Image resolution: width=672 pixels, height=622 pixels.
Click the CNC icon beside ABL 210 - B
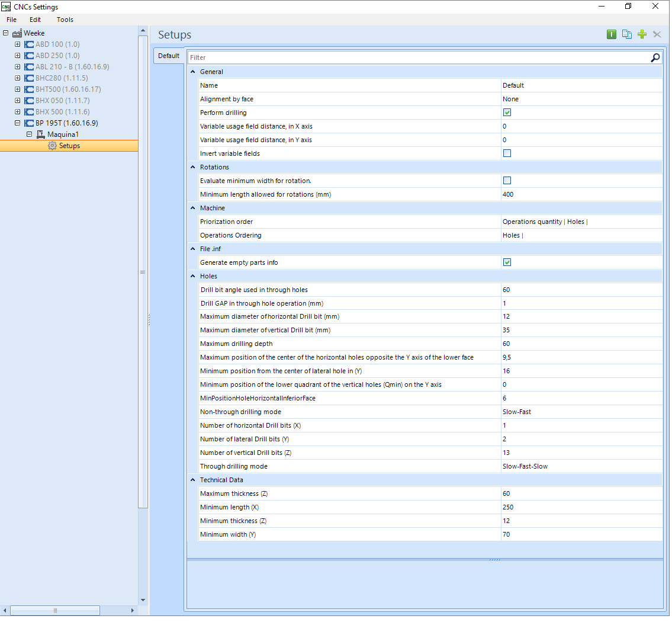[x=29, y=67]
